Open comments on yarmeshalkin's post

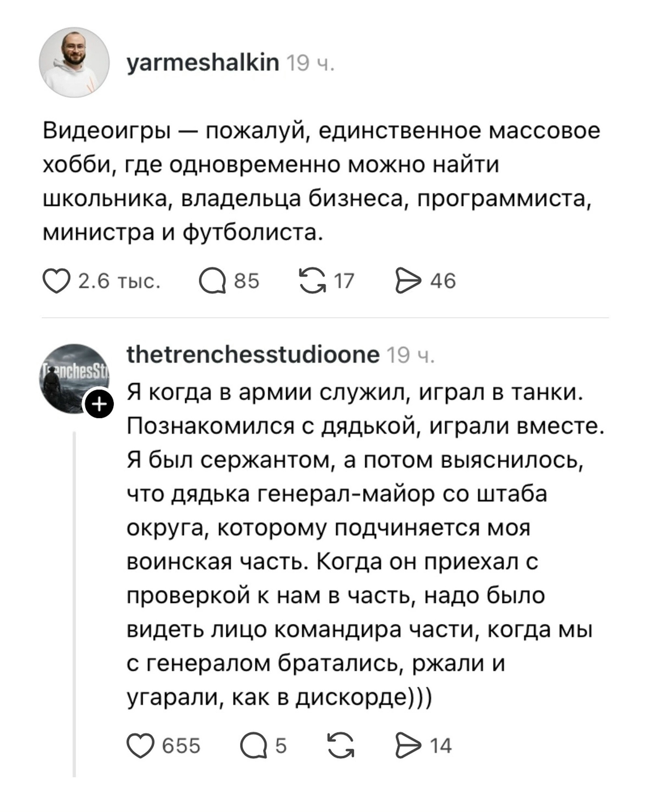coord(213,281)
